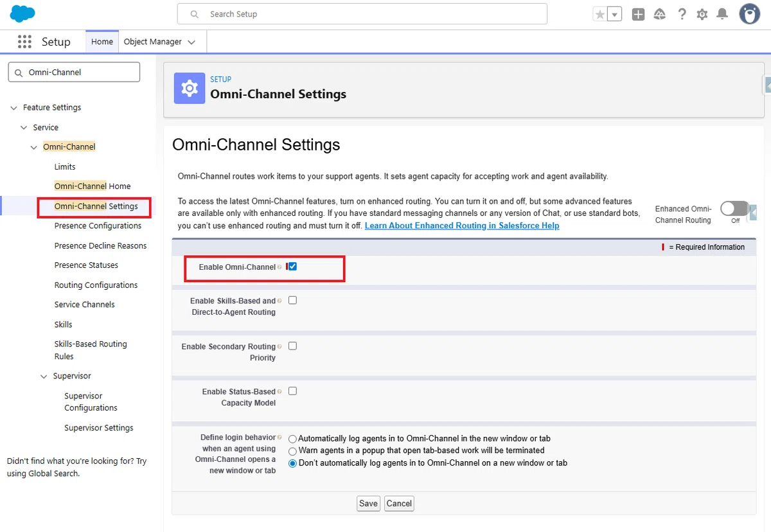Open Omni-Channel Settings in sidebar
Screen dimensions: 771x532
[x=96, y=206]
